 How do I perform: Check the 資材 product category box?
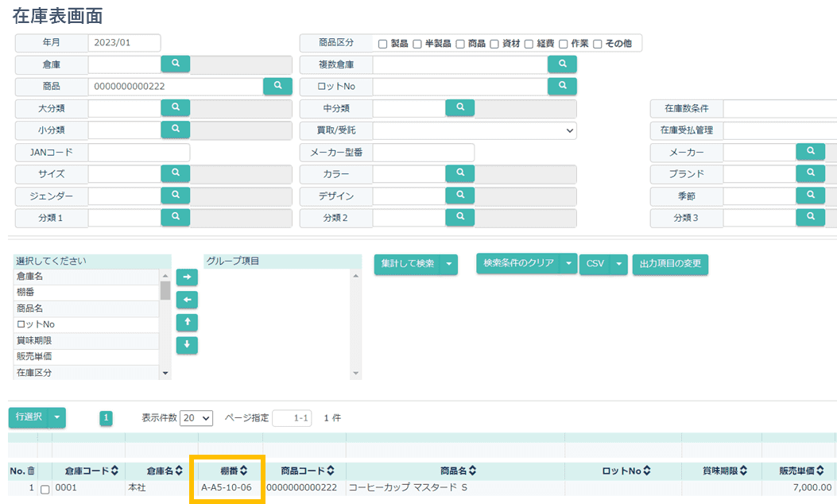point(494,44)
